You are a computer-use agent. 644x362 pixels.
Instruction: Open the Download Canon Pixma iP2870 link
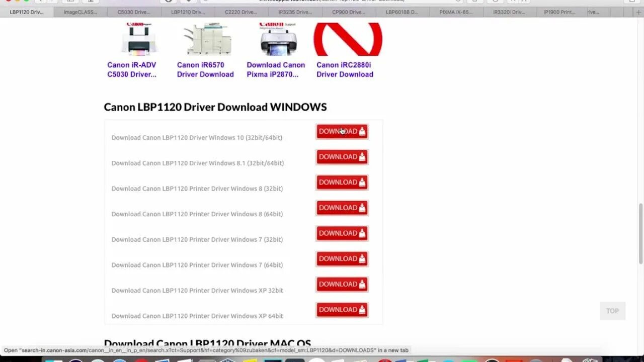(276, 69)
